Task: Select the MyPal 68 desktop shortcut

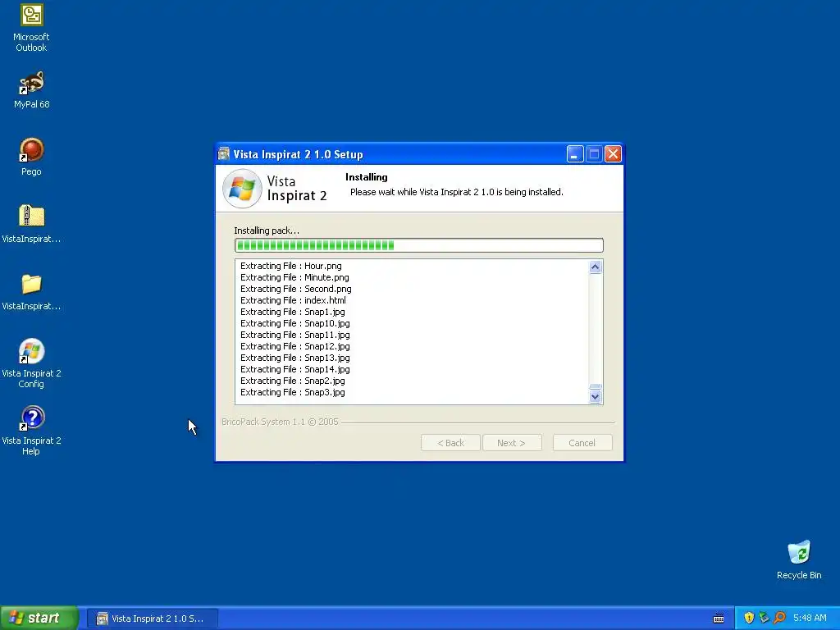Action: point(31,89)
